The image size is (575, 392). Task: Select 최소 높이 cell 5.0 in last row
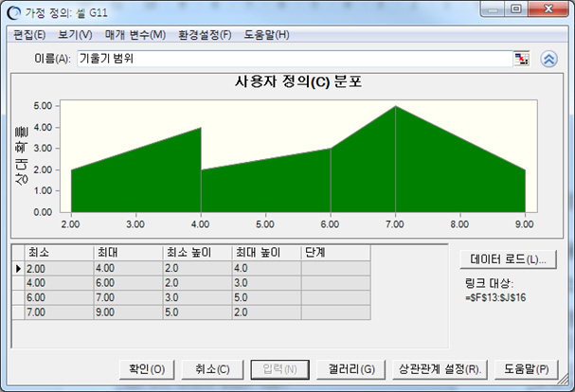(197, 312)
